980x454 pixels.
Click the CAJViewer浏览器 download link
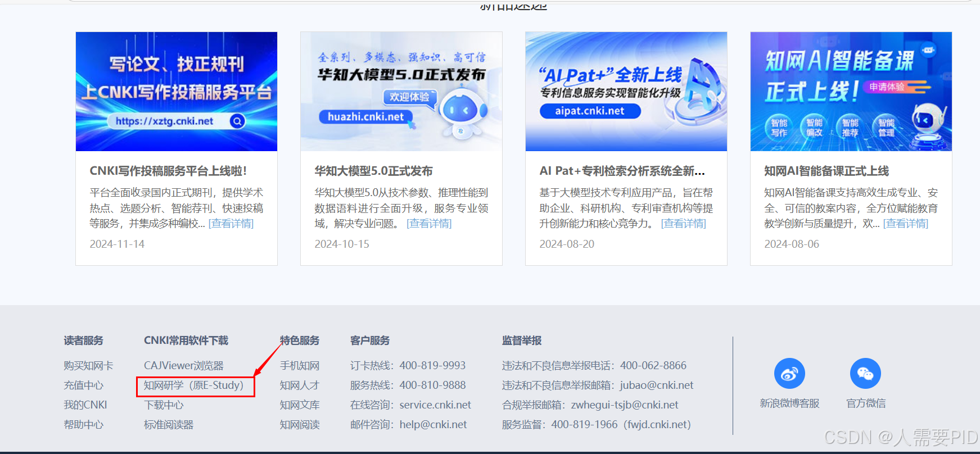coord(184,366)
